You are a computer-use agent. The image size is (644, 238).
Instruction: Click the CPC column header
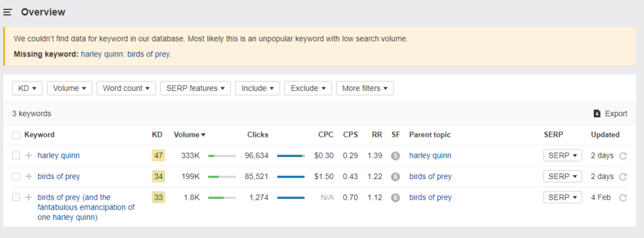(326, 134)
